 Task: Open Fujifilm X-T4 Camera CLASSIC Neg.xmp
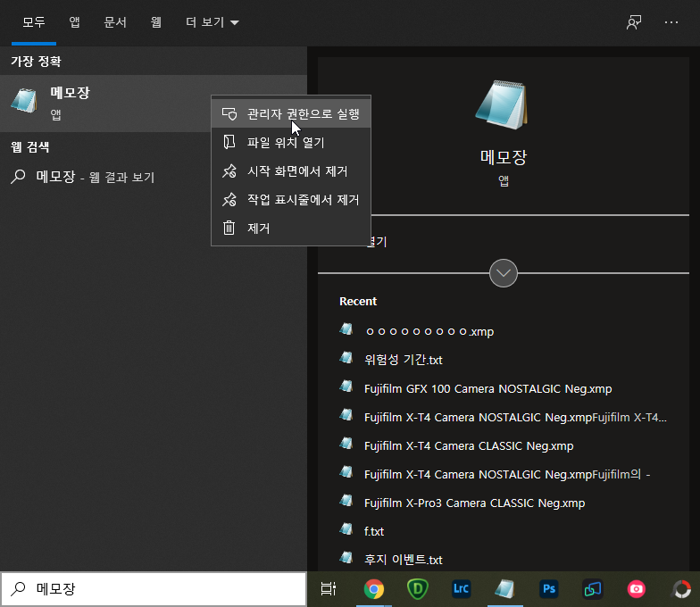point(504,445)
